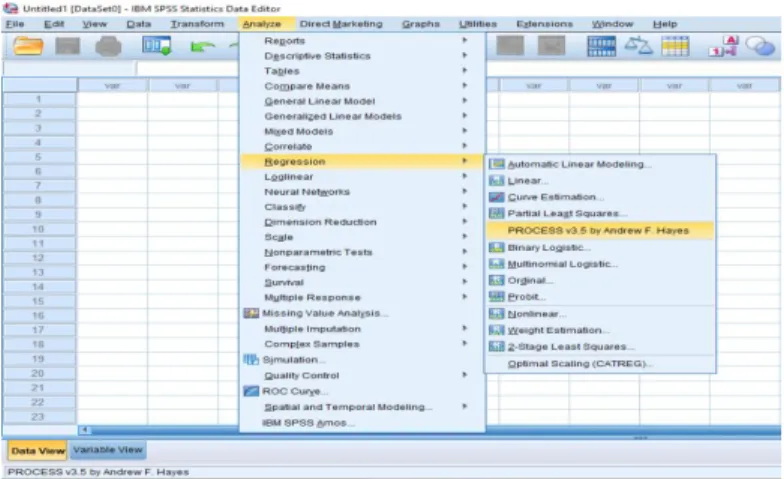Click the Simulation menu icon
This screenshot has width=784, height=479.
(251, 360)
